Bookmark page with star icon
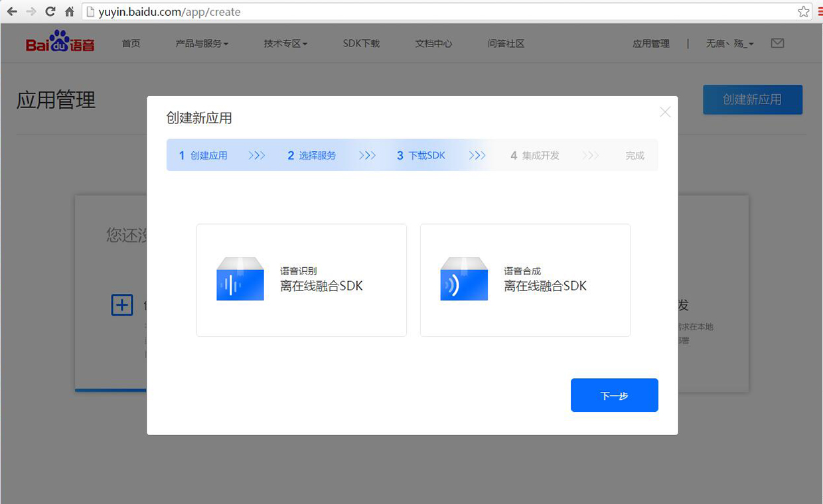The image size is (823, 504). [x=803, y=11]
